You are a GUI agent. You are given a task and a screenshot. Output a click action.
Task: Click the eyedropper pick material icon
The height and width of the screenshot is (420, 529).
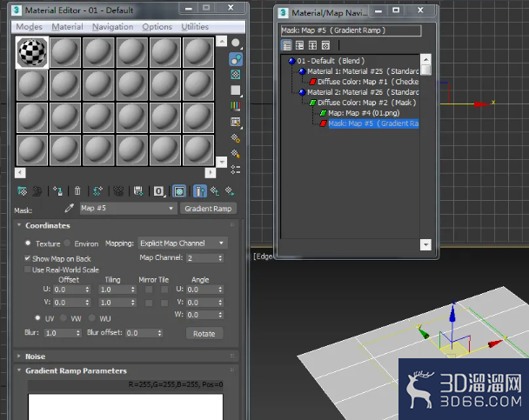[x=69, y=209]
